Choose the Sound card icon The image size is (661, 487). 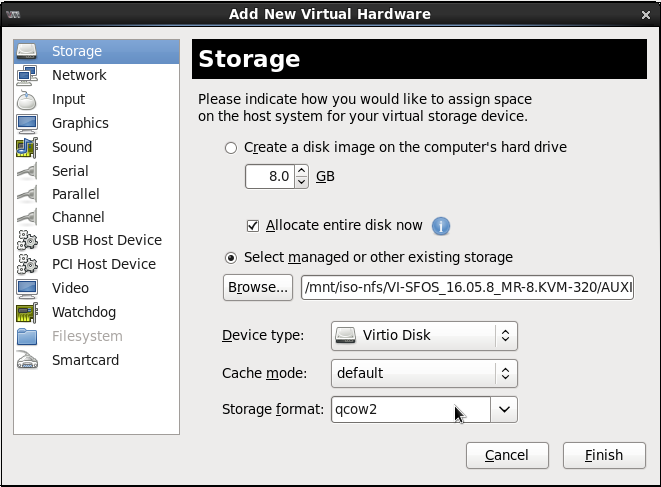[x=27, y=147]
